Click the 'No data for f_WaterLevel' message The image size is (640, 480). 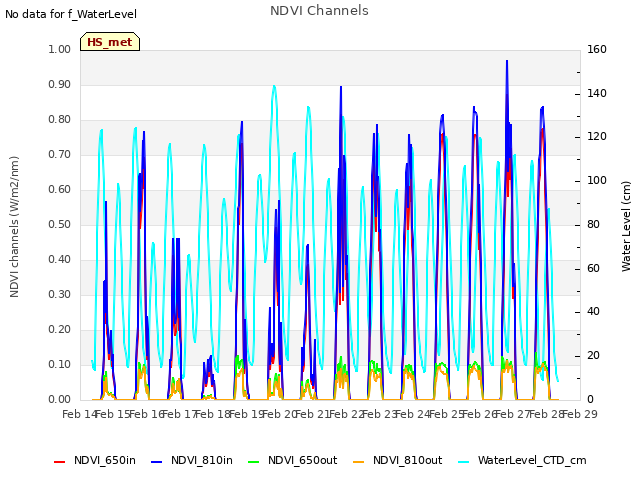[x=71, y=14]
